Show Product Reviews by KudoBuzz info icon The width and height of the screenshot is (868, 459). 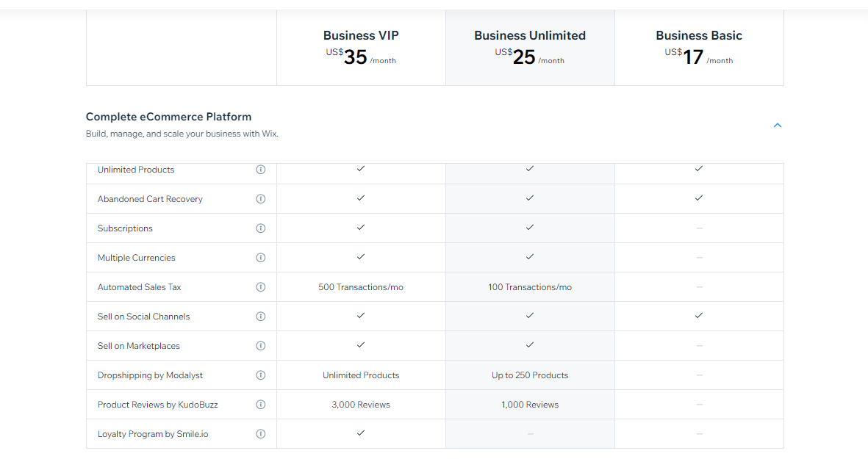point(260,405)
